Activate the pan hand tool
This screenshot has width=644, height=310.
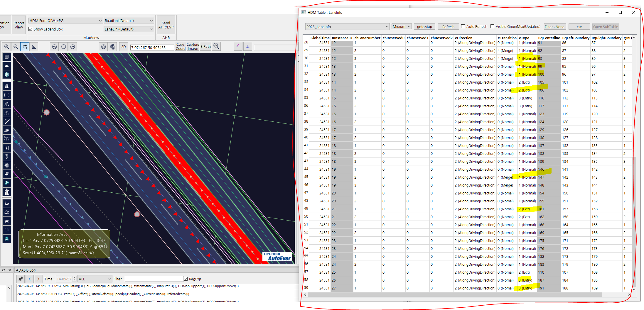coord(25,46)
